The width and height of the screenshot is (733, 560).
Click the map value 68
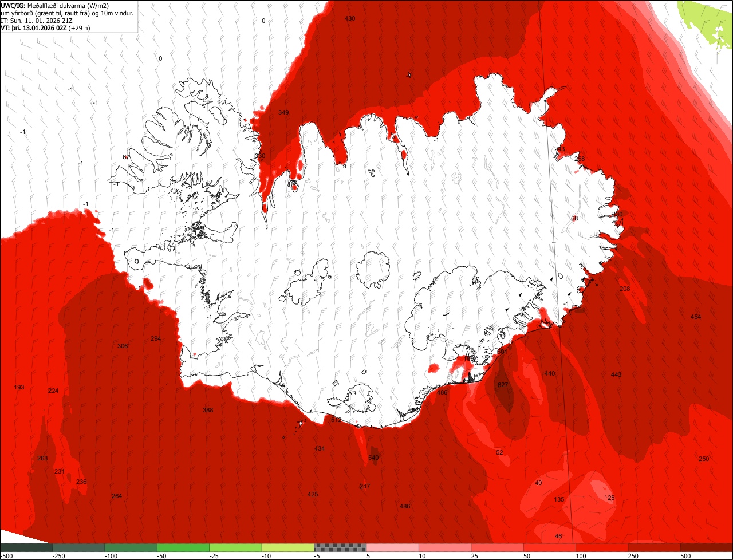[x=574, y=218]
